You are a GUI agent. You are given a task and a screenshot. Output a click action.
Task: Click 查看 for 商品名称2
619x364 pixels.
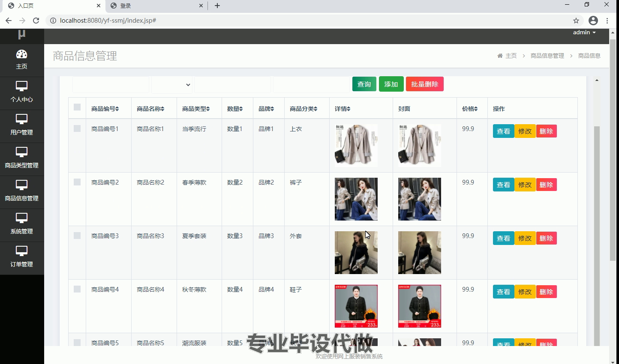pos(504,185)
